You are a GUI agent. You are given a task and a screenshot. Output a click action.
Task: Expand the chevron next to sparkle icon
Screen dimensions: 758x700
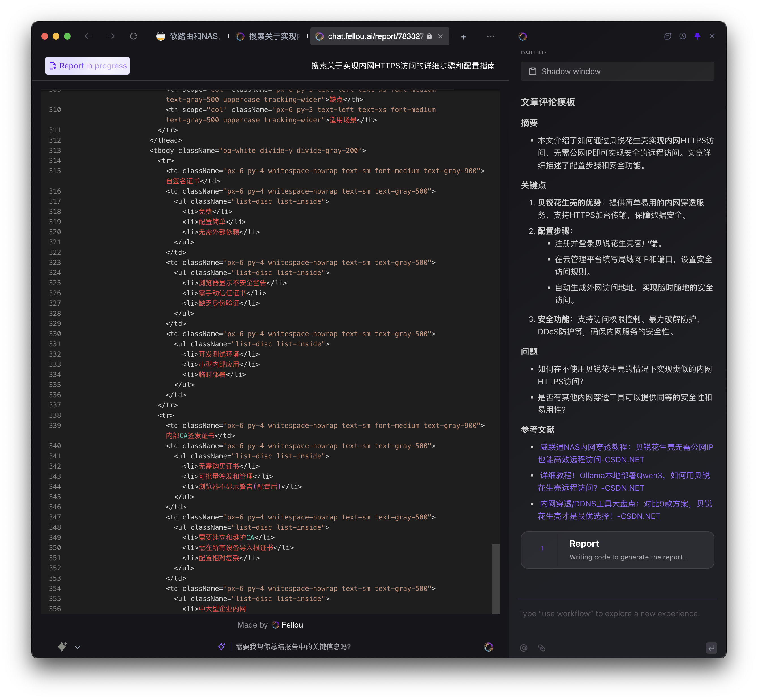(78, 647)
